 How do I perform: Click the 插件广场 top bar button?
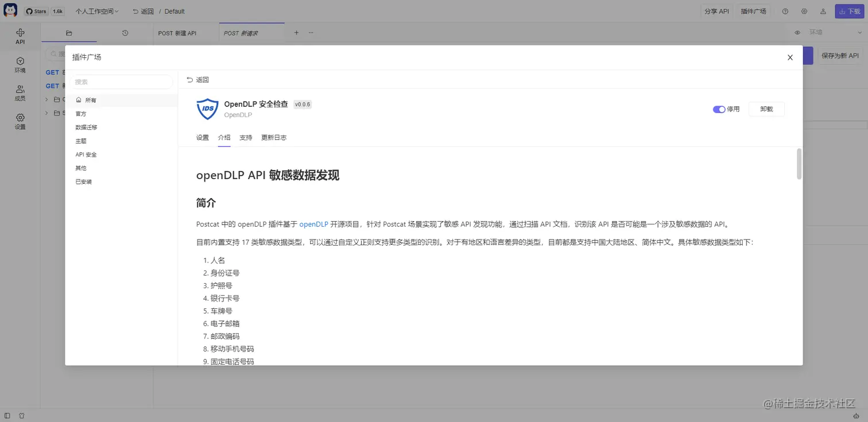pyautogui.click(x=753, y=11)
